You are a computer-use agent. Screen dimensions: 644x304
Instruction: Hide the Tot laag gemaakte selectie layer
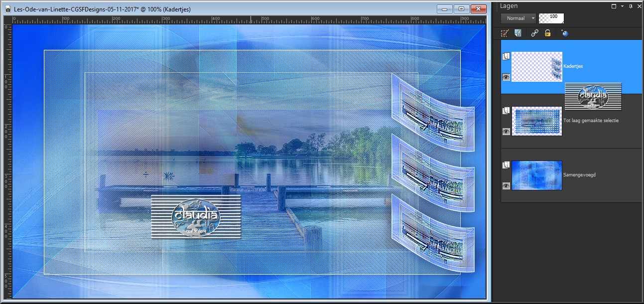(x=506, y=132)
